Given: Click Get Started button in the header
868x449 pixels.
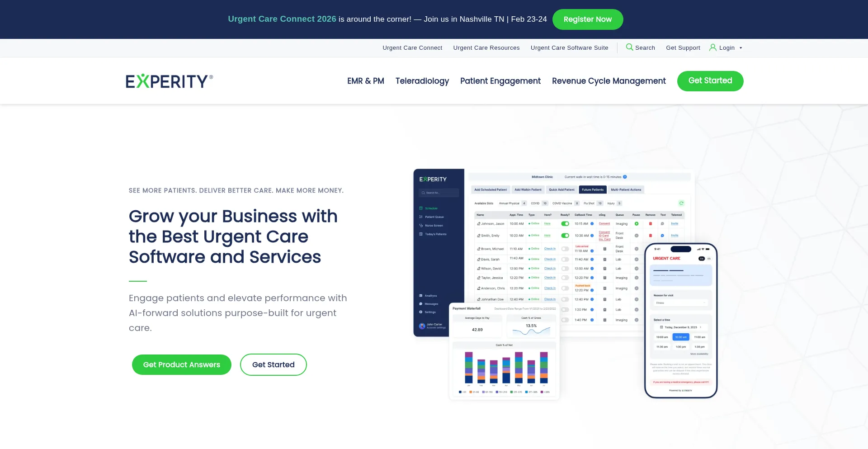Looking at the screenshot, I should (x=710, y=81).
